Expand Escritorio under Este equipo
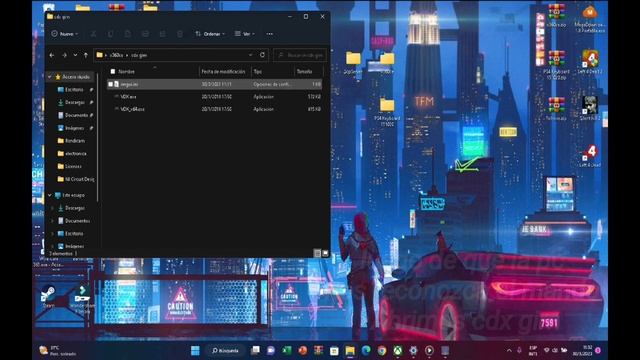Screen dimensions: 640x360 coord(52,233)
